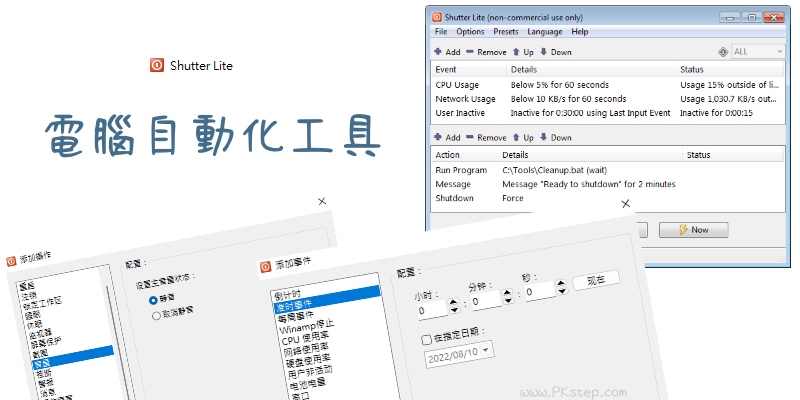Select the Network Usage event row

point(608,98)
